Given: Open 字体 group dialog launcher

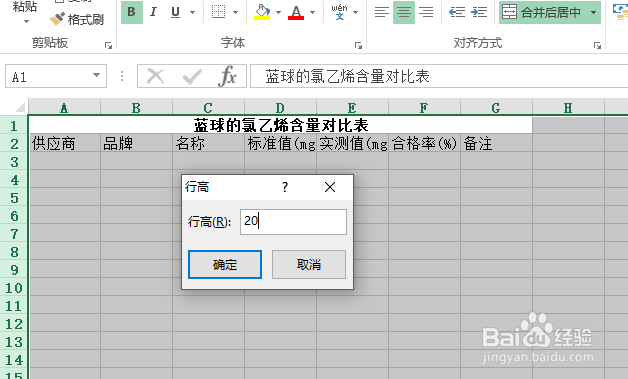Looking at the screenshot, I should [x=358, y=45].
